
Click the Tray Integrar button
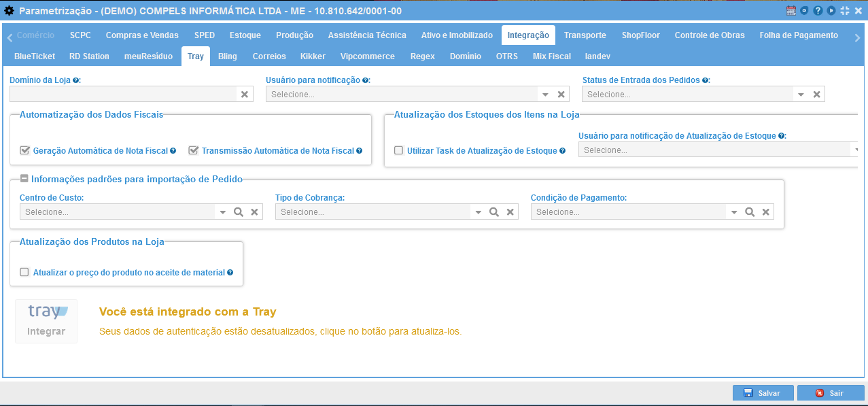click(46, 321)
